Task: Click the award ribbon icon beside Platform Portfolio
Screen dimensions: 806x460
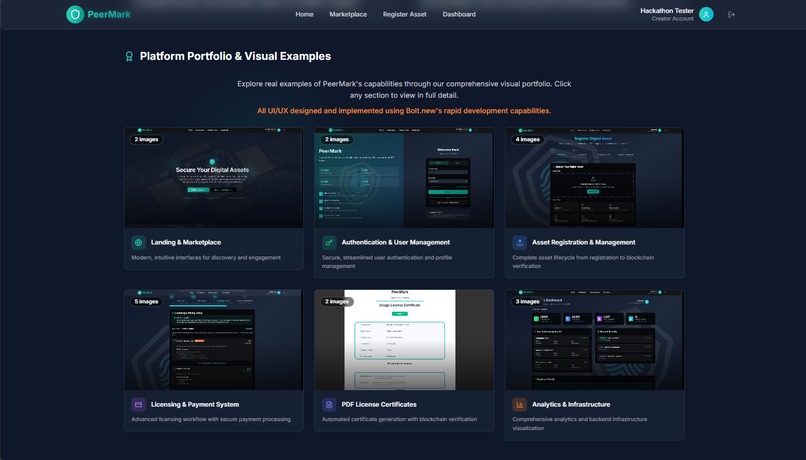Action: coord(129,56)
